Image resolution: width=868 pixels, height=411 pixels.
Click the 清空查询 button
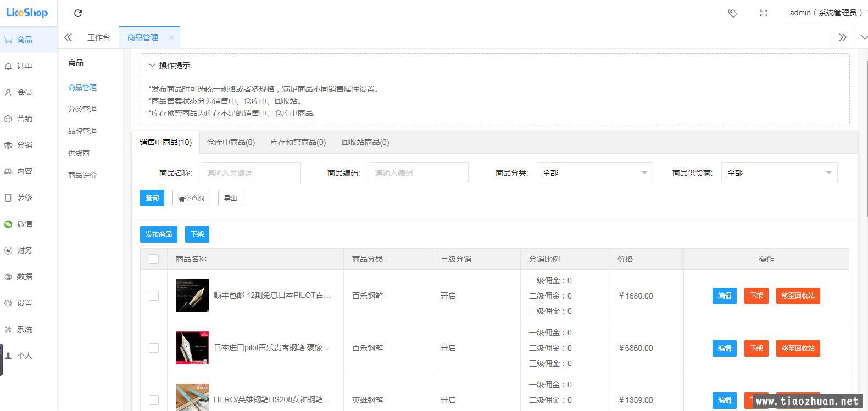191,198
